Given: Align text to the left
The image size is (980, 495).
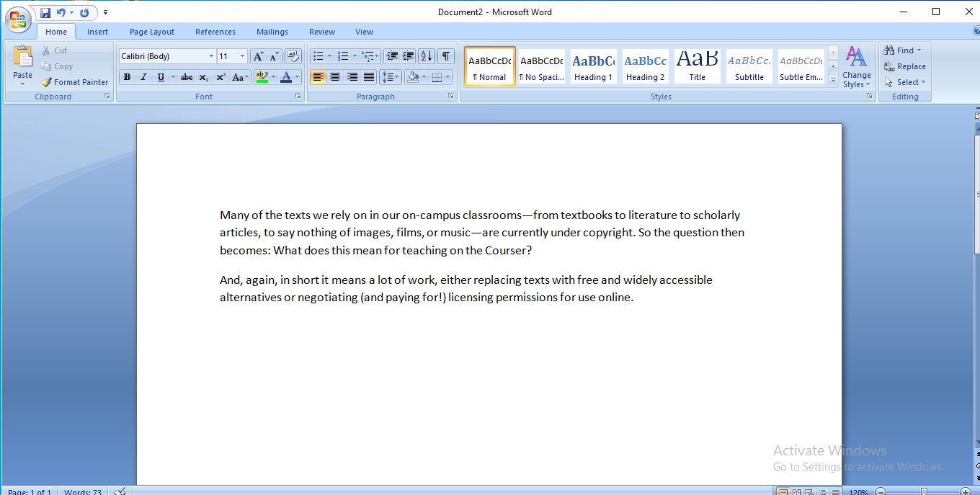Looking at the screenshot, I should [x=318, y=77].
